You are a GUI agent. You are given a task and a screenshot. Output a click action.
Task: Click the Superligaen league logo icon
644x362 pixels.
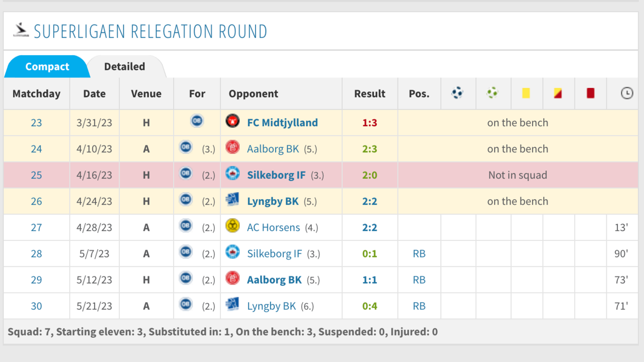[x=21, y=30]
